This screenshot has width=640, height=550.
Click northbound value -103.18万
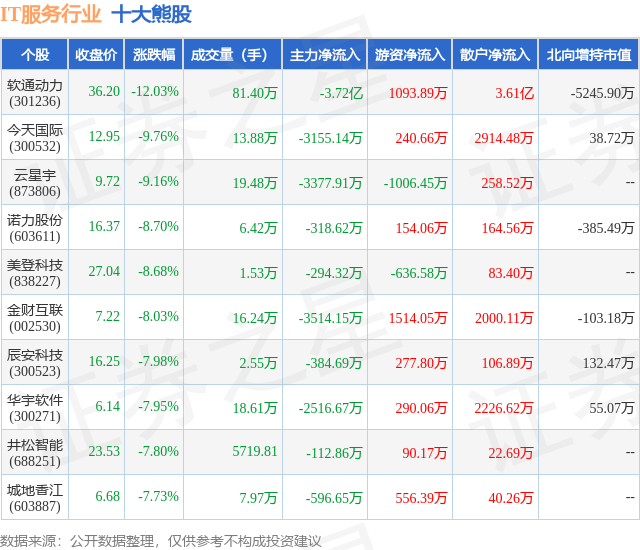pos(606,318)
